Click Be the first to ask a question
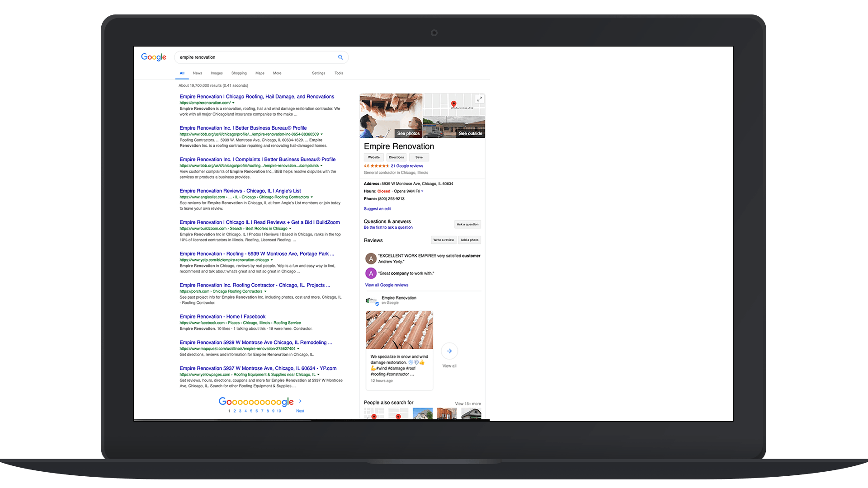 (388, 227)
